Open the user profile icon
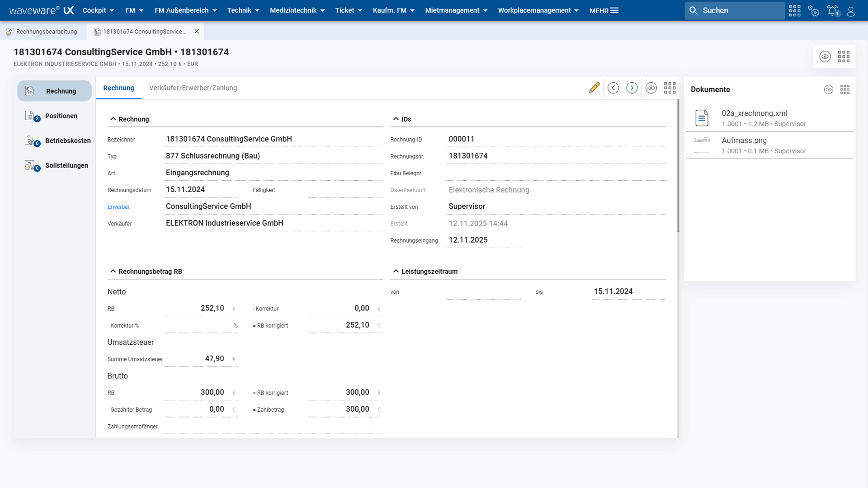Screen dimensions: 868x488 click(x=851, y=10)
